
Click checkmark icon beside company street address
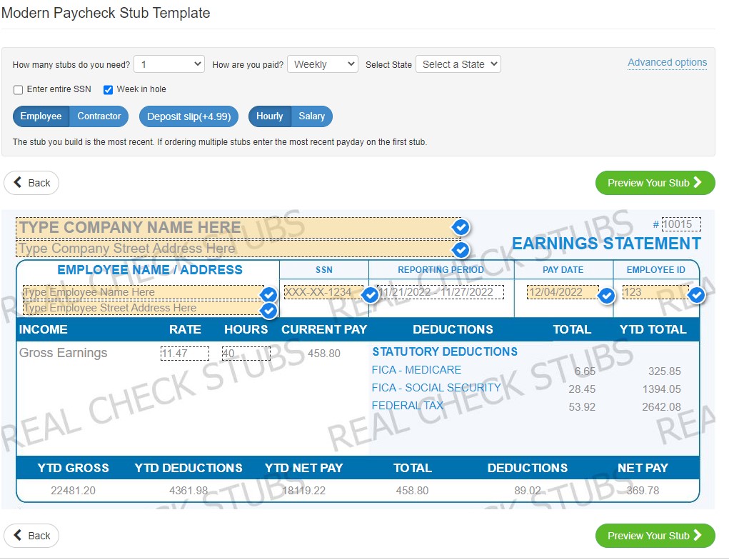click(461, 250)
